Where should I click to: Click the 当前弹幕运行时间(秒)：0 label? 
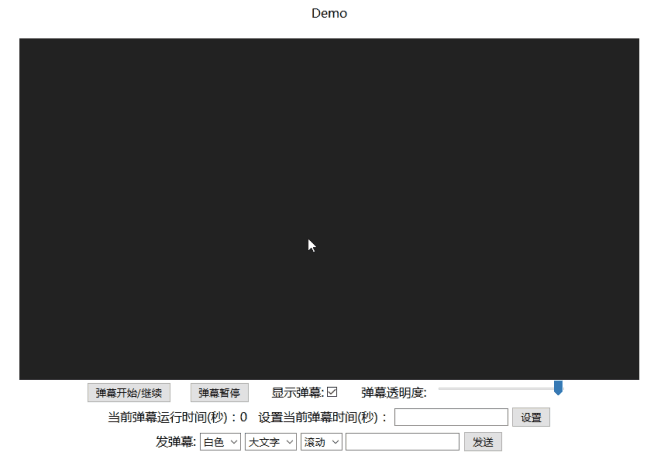(177, 417)
